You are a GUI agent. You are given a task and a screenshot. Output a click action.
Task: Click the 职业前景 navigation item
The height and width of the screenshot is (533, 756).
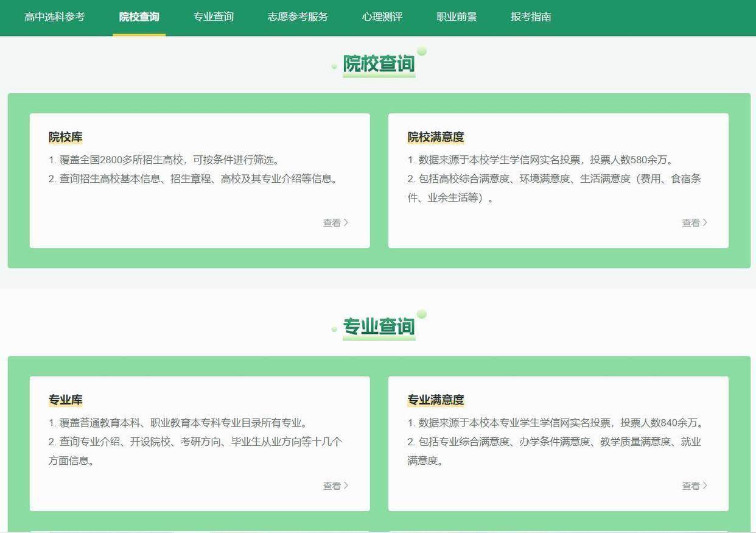pyautogui.click(x=457, y=17)
